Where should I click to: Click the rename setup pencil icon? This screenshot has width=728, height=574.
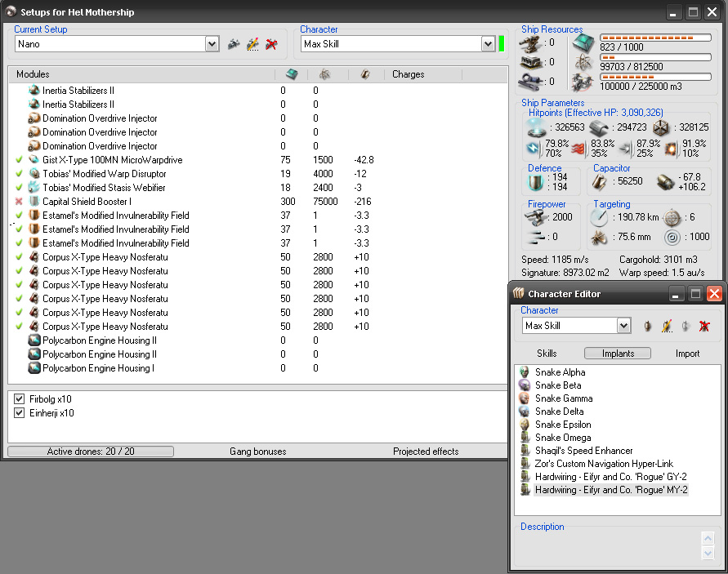pyautogui.click(x=252, y=44)
